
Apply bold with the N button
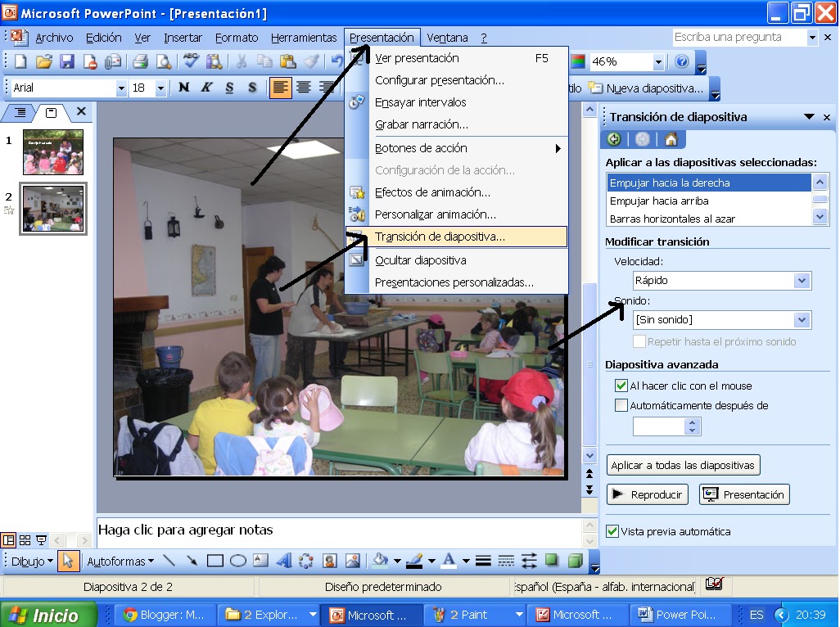coord(183,88)
